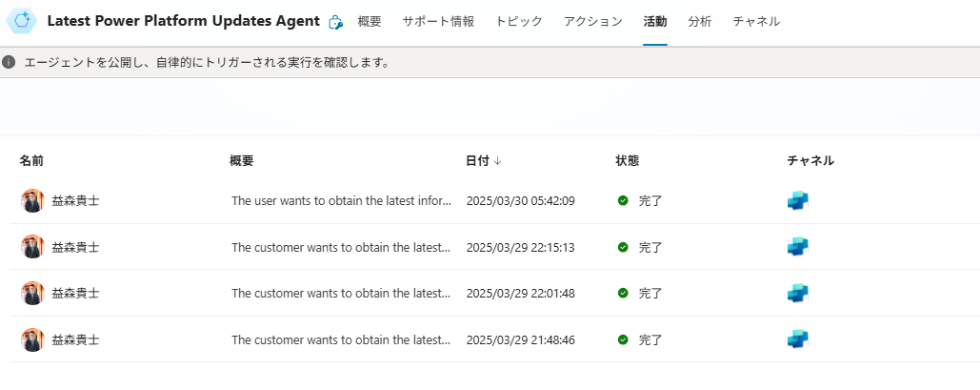Open the customer summary dated 22:15:13

tap(341, 247)
